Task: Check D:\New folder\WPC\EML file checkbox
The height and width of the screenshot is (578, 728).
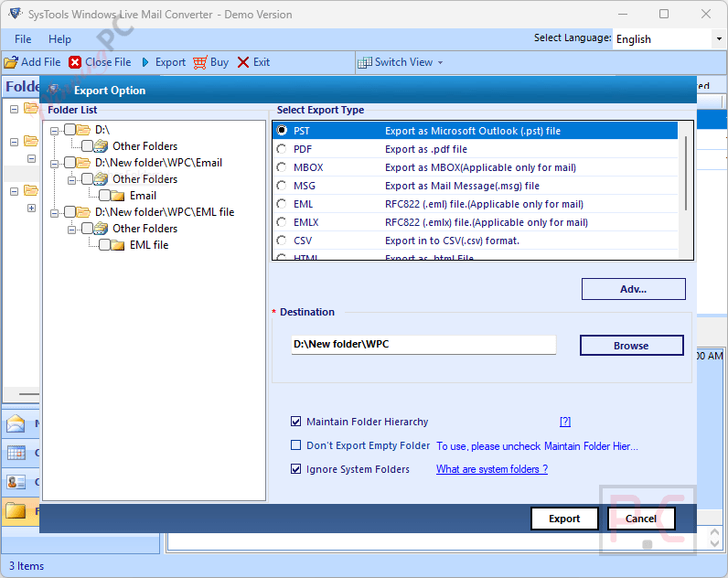Action: click(70, 211)
